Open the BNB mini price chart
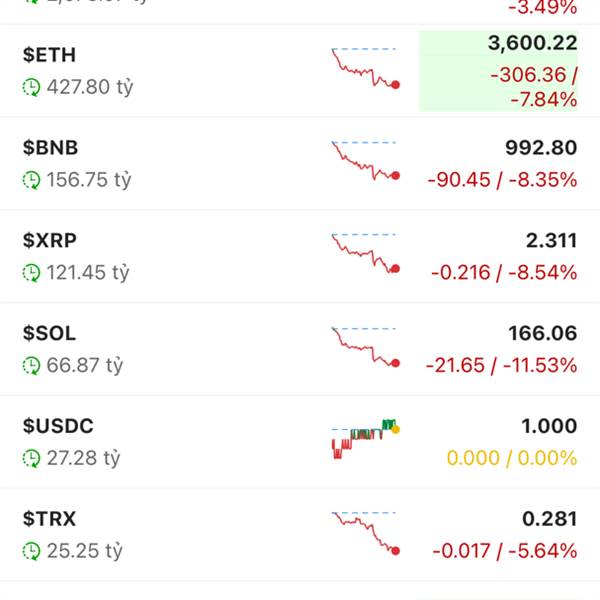 pyautogui.click(x=365, y=161)
